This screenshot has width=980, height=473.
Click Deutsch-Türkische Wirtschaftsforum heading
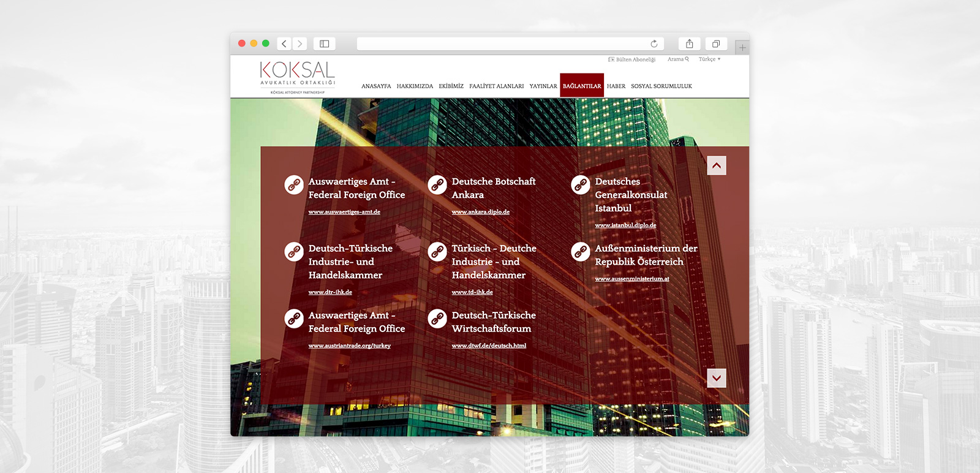[x=494, y=322]
